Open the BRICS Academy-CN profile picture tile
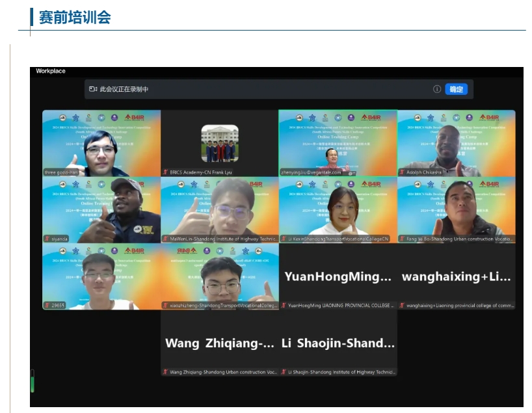The height and width of the screenshot is (413, 532). pyautogui.click(x=219, y=143)
